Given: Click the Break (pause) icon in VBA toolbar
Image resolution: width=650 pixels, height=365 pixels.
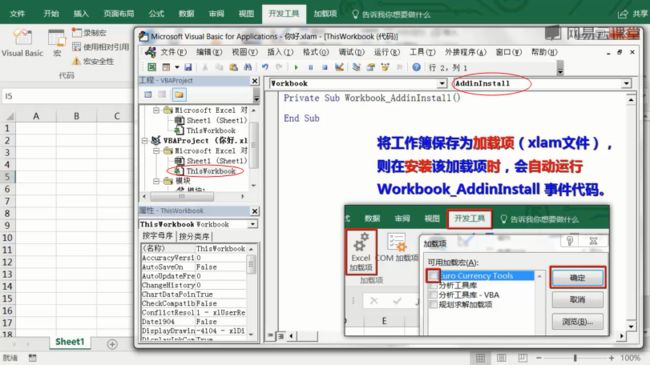Looking at the screenshot, I should [x=310, y=67].
